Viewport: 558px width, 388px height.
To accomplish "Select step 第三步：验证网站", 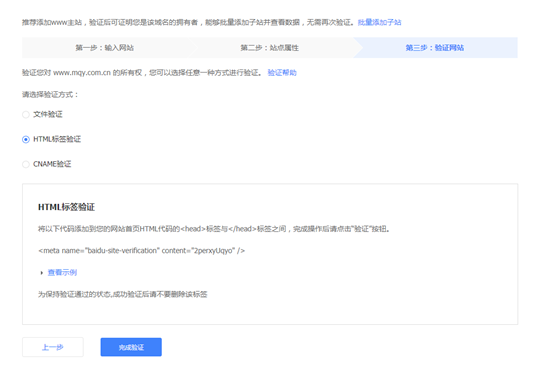I will 435,48.
